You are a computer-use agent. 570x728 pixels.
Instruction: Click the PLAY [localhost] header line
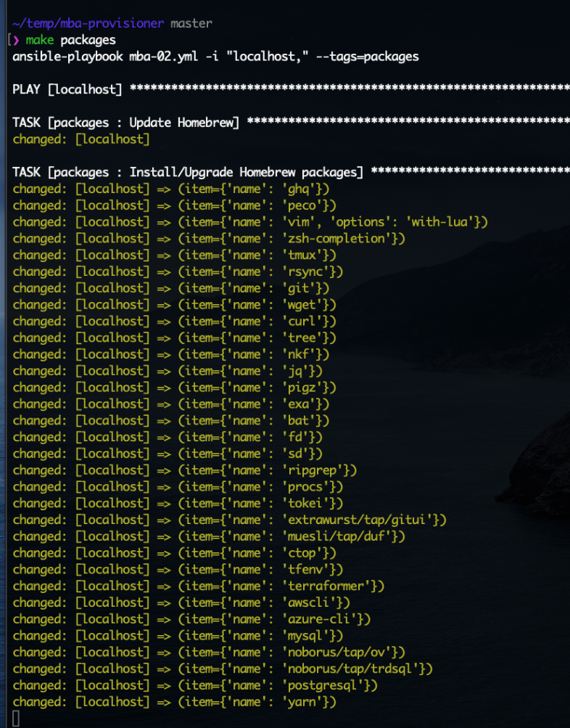pos(292,89)
